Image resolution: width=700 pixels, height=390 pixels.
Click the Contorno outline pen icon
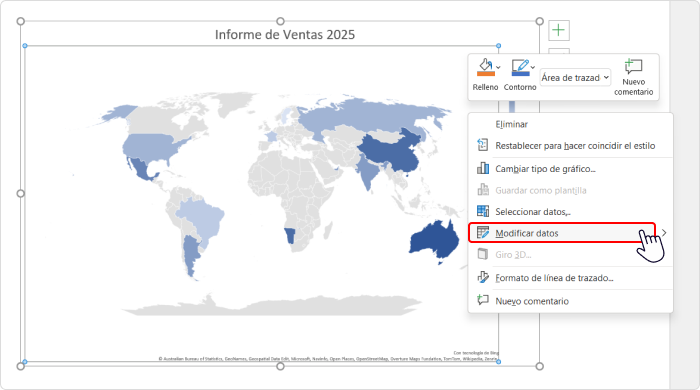pos(521,68)
